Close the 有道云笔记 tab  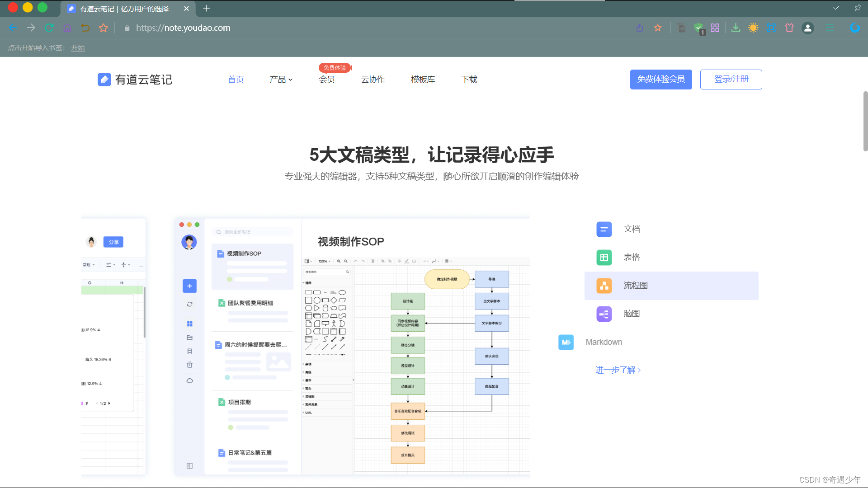[186, 9]
